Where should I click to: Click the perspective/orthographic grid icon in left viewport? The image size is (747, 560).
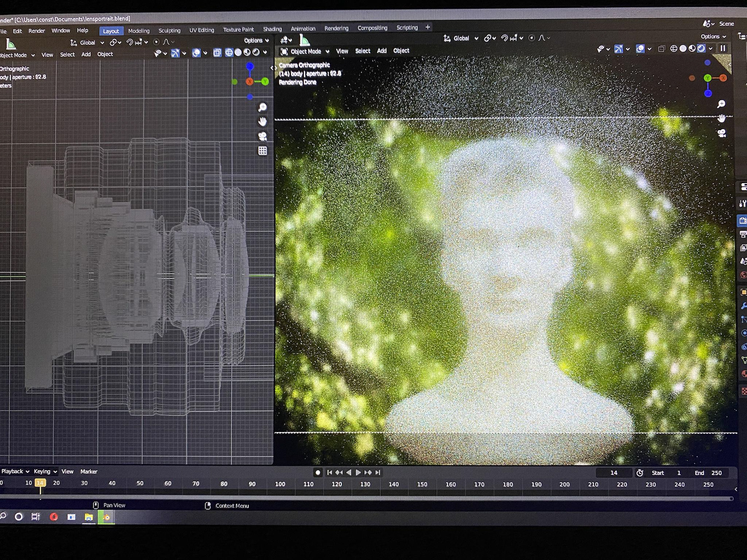[263, 151]
